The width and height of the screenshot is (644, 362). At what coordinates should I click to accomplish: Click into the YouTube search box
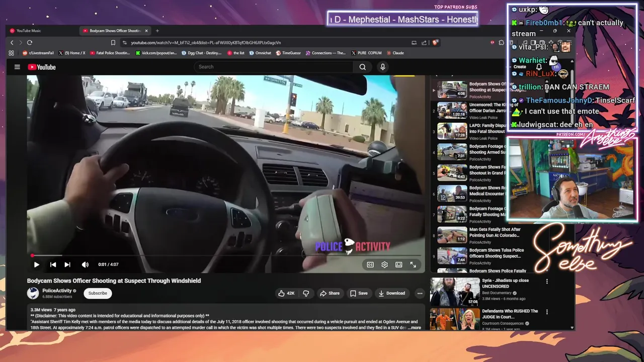tap(274, 67)
